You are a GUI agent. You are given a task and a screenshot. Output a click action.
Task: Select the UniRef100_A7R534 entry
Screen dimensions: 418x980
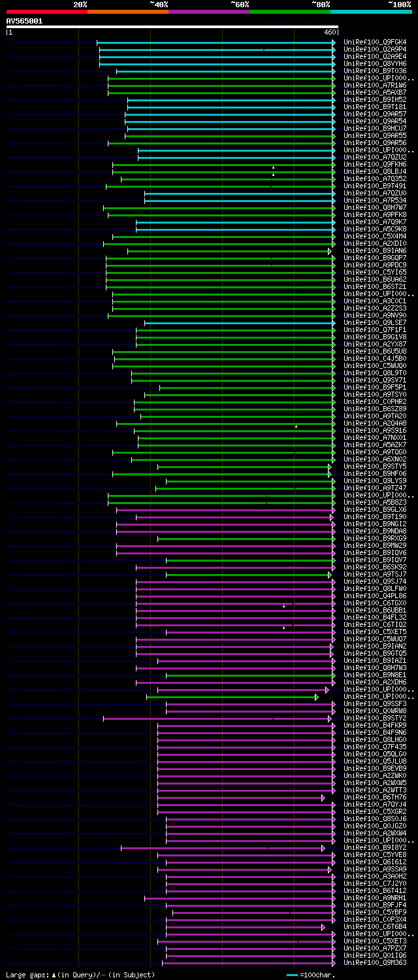point(375,201)
